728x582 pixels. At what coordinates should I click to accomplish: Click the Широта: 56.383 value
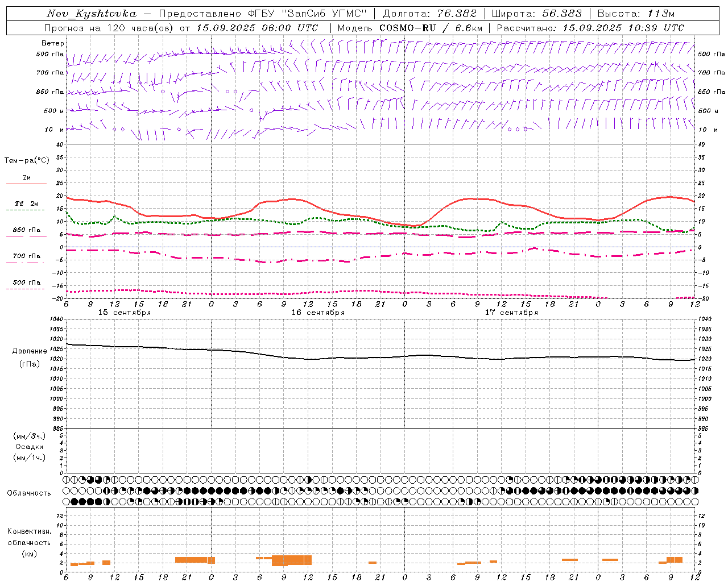536,14
